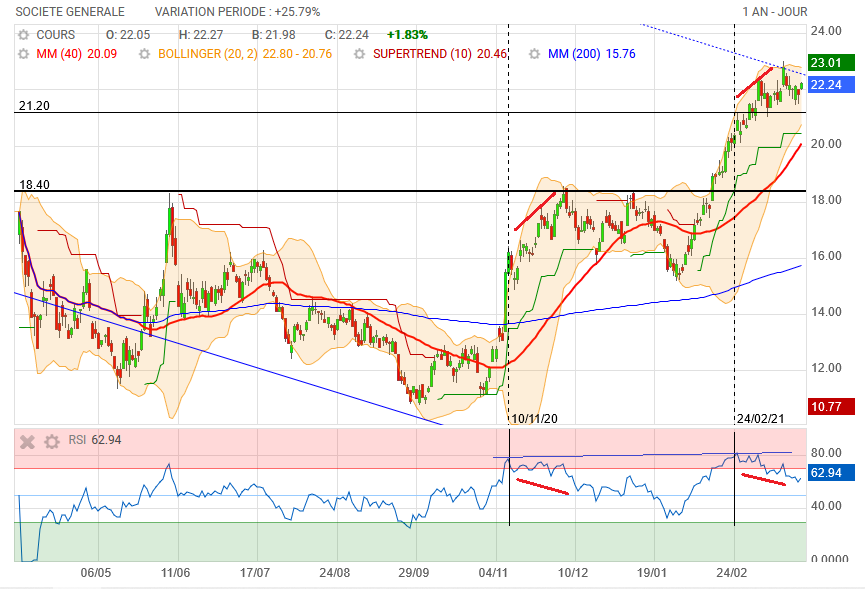Click the blue 22.24 current price tag
865x589 pixels.
tap(831, 84)
